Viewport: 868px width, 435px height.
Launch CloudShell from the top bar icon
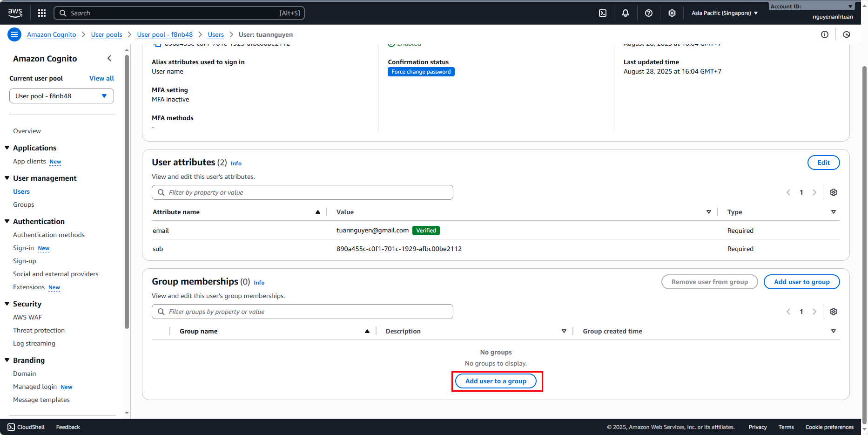(603, 13)
